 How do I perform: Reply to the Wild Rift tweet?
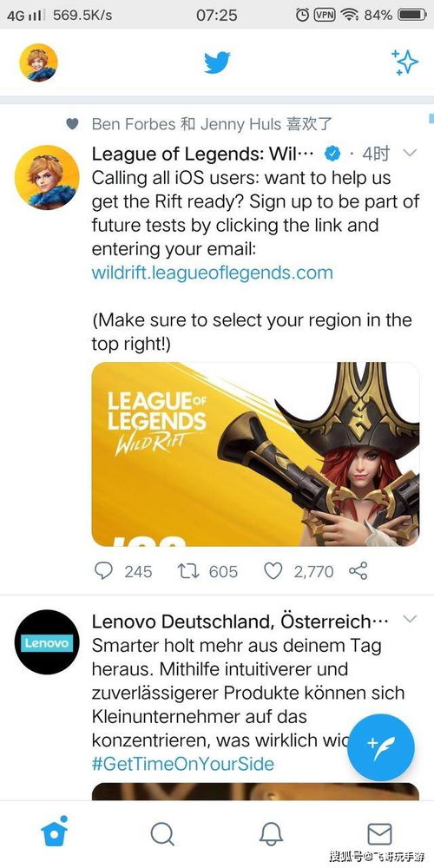click(103, 571)
